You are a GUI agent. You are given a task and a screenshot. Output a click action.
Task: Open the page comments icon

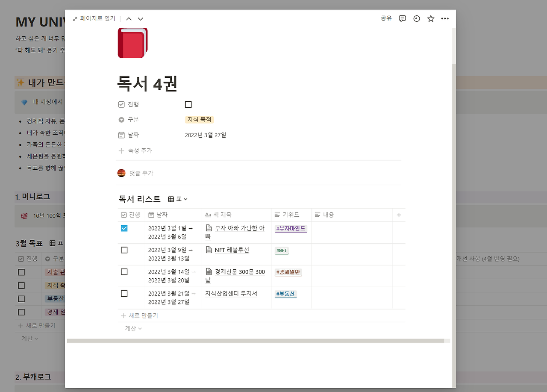(402, 18)
